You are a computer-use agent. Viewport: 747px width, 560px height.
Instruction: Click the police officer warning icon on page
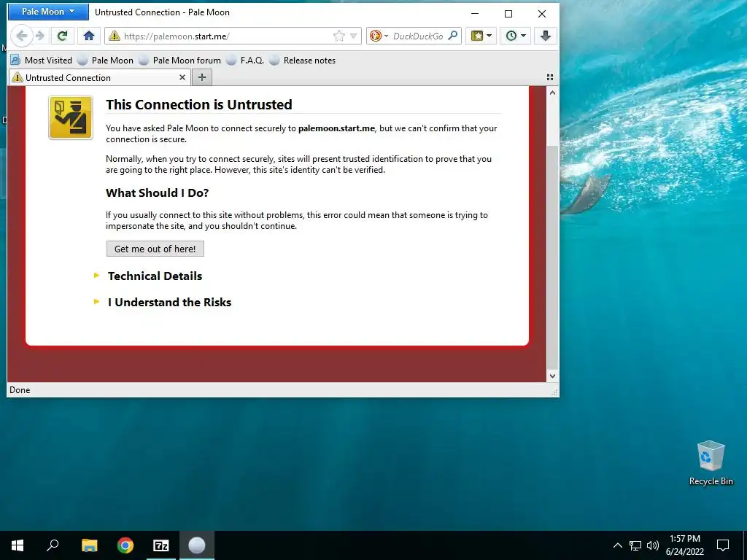[x=71, y=117]
